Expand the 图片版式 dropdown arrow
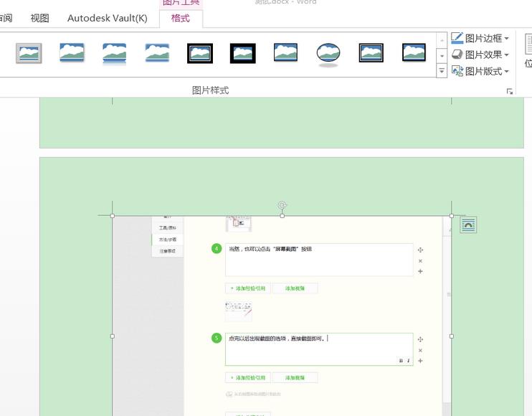 click(x=507, y=72)
